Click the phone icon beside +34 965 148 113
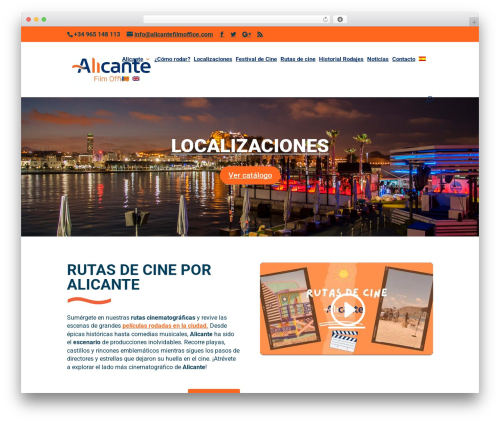The image size is (500, 423). pos(70,34)
